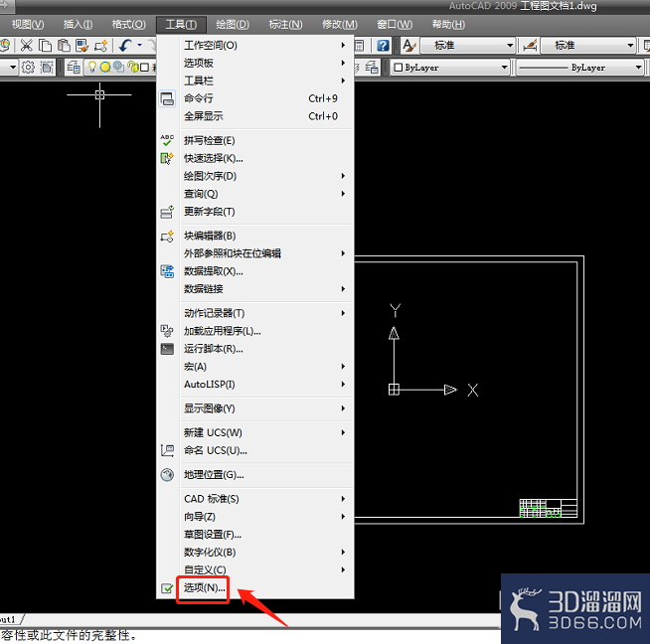This screenshot has width=650, height=644.
Task: Open the Dimension Style icon
Action: [x=530, y=45]
